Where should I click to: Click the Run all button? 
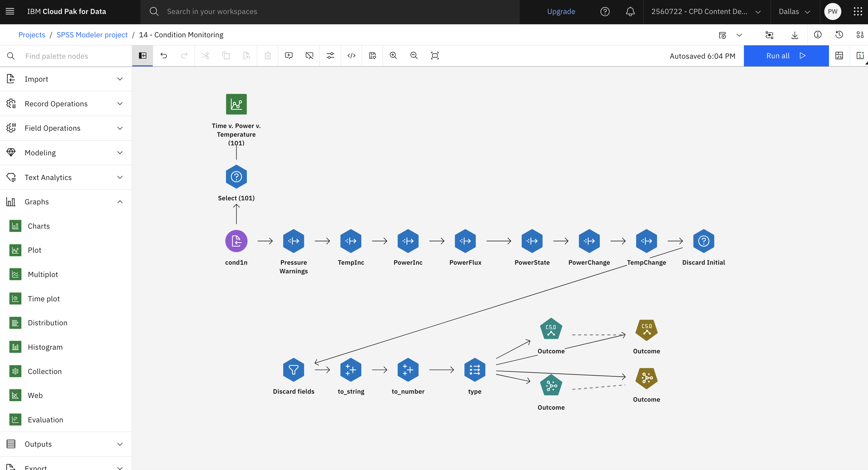pos(786,56)
